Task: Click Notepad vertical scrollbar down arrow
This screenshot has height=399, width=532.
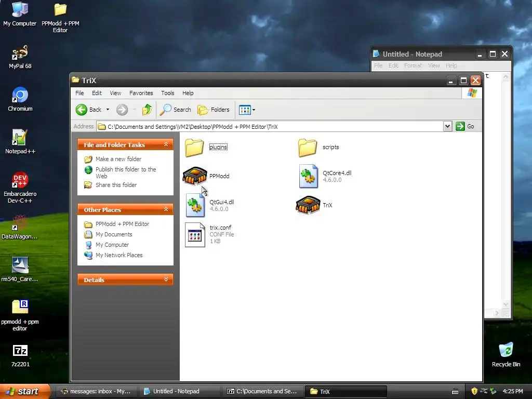Action: tap(506, 304)
